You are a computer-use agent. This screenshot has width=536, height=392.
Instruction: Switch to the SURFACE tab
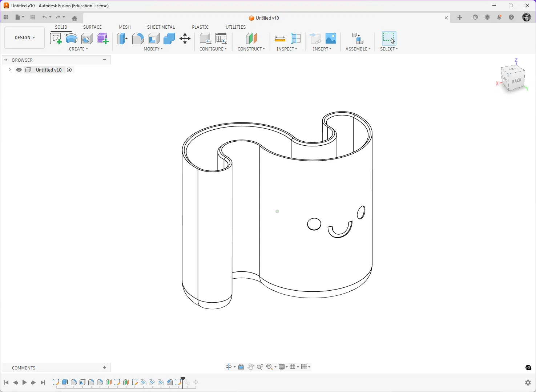point(92,27)
